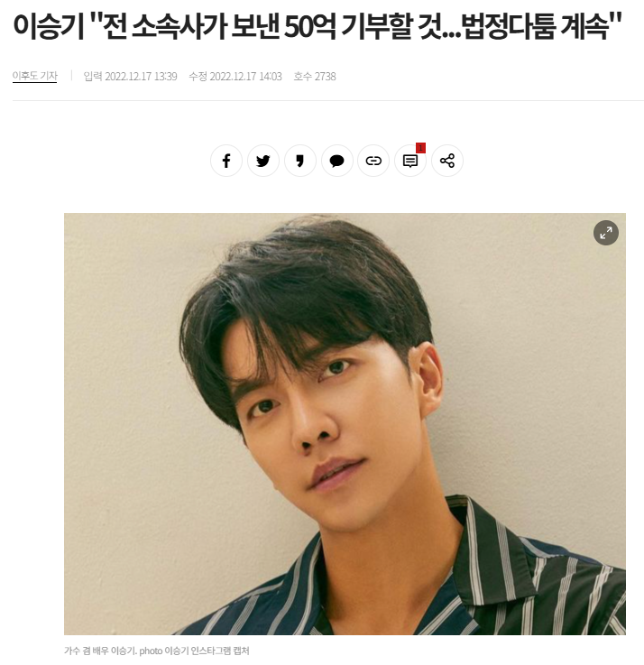This screenshot has height=665, width=644.
Task: Click the horizontal divider under article metadata
Action: [328, 100]
